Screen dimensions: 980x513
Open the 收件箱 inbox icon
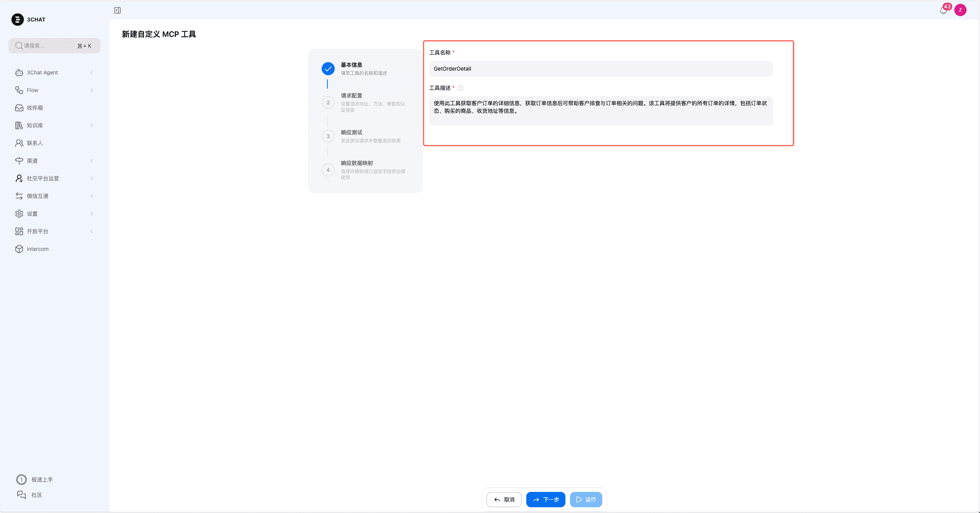coord(19,108)
